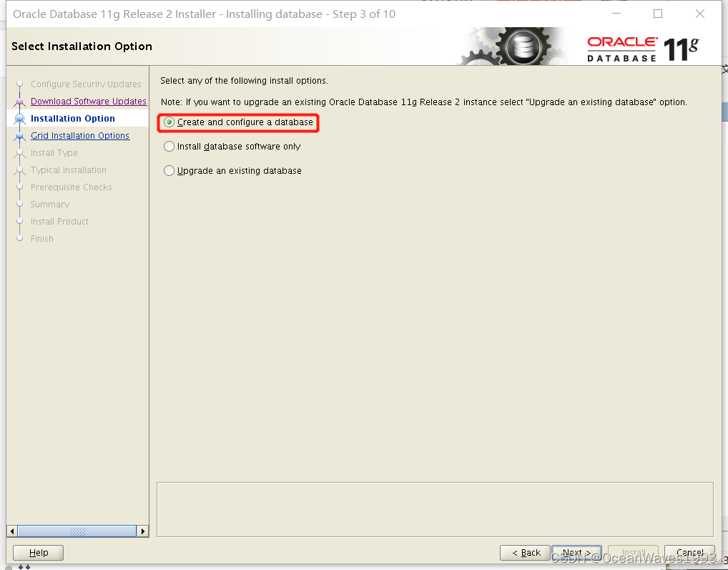Click the Summary step text
728x570 pixels.
[49, 205]
